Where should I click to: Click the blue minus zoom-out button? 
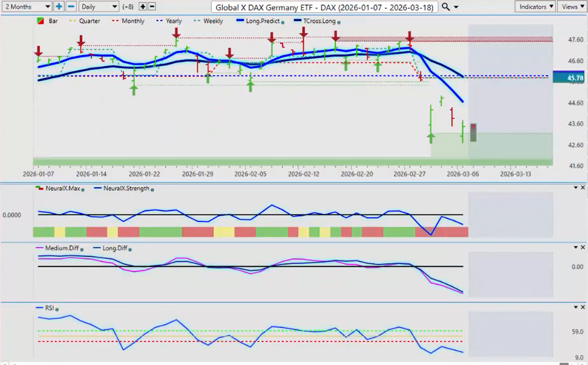(71, 6)
